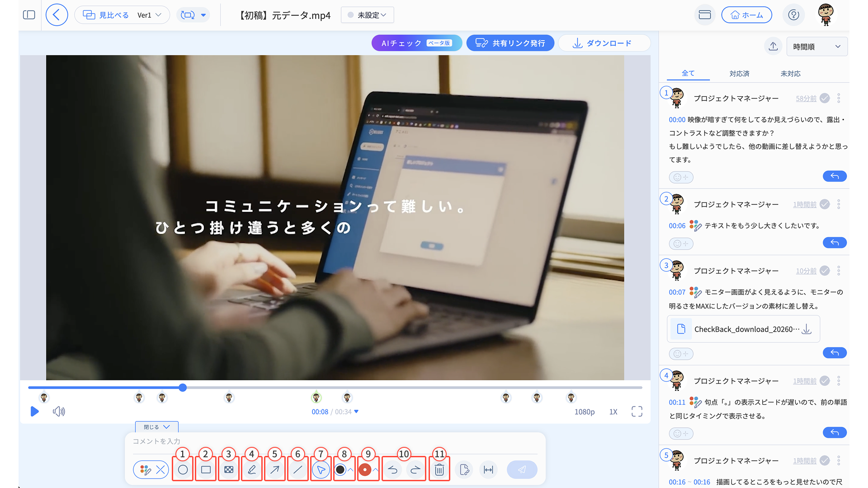Screen dimensions: 868x488
Task: Toggle the left sidebar panel
Action: point(29,15)
